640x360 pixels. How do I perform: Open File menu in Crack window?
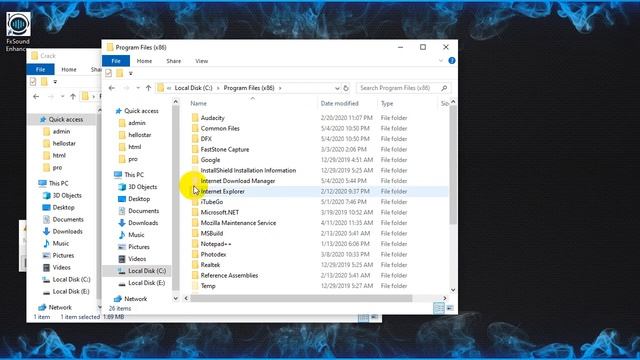(x=40, y=69)
